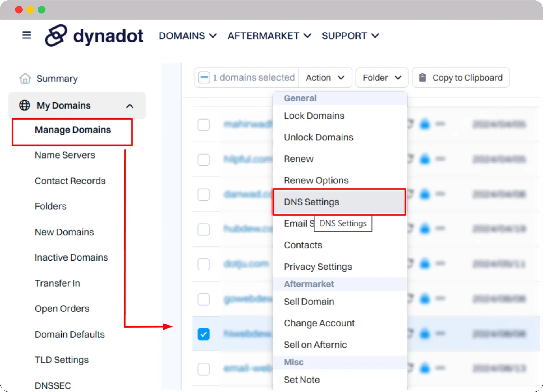543x392 pixels.
Task: Click the Copy to Clipboard button
Action: (x=461, y=77)
